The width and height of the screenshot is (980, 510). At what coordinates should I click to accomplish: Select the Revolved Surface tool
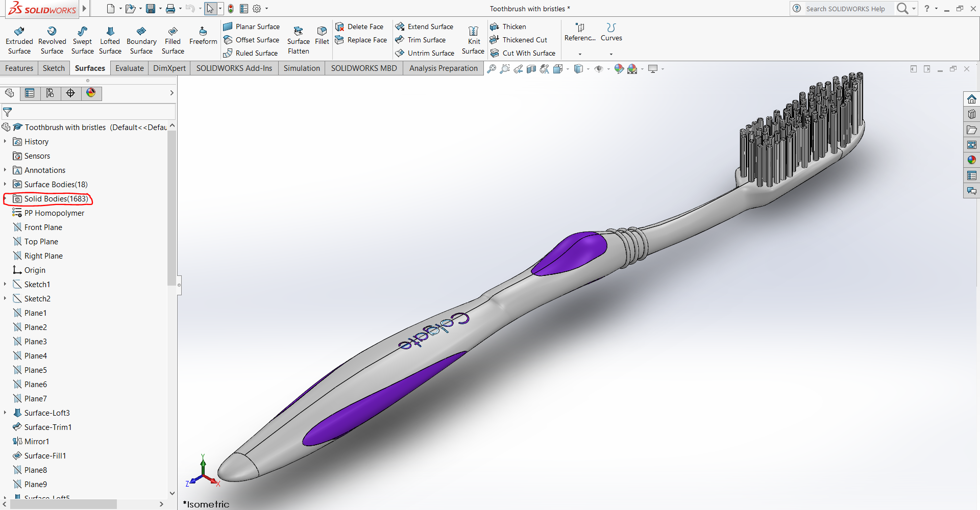tap(52, 40)
